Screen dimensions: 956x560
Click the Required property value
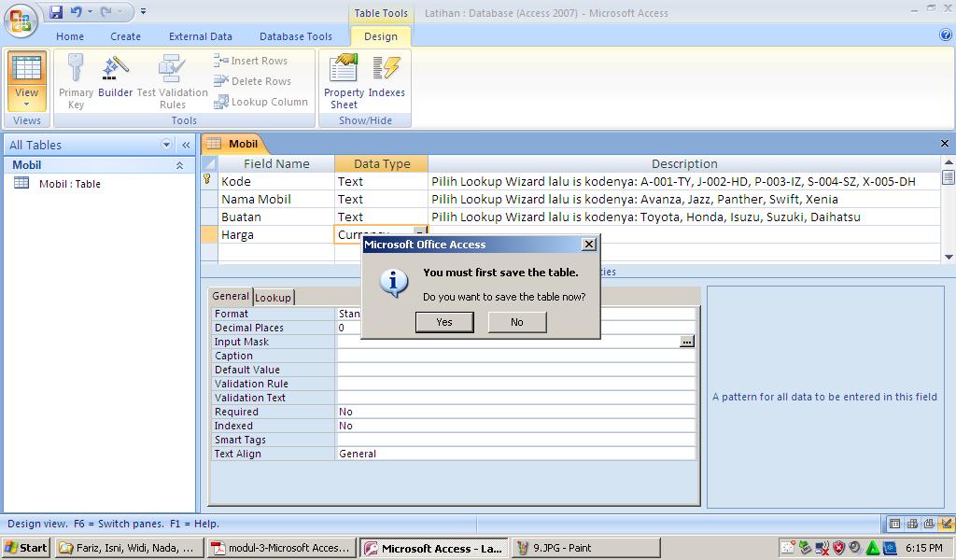[x=515, y=412]
